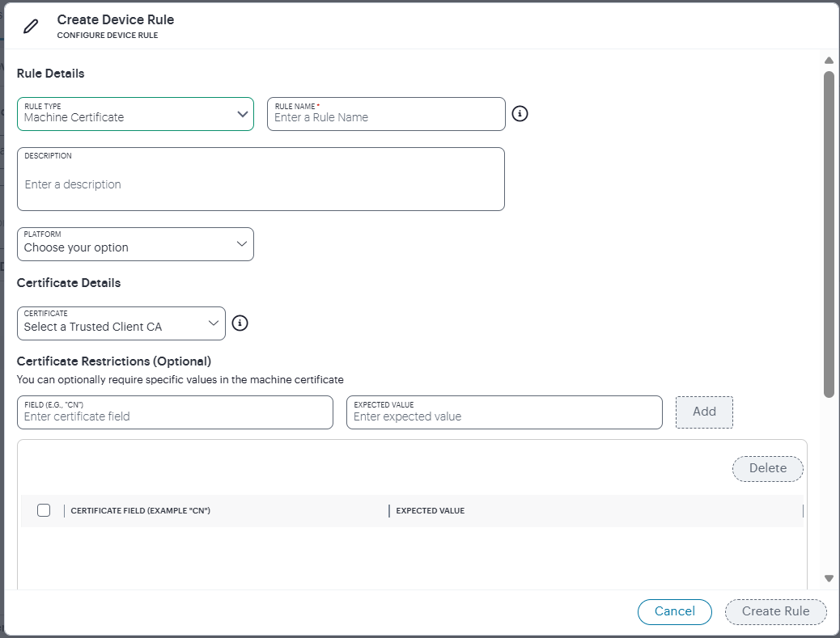This screenshot has width=840, height=638.
Task: Tick the select-all checkbox in table header
Action: 44,510
